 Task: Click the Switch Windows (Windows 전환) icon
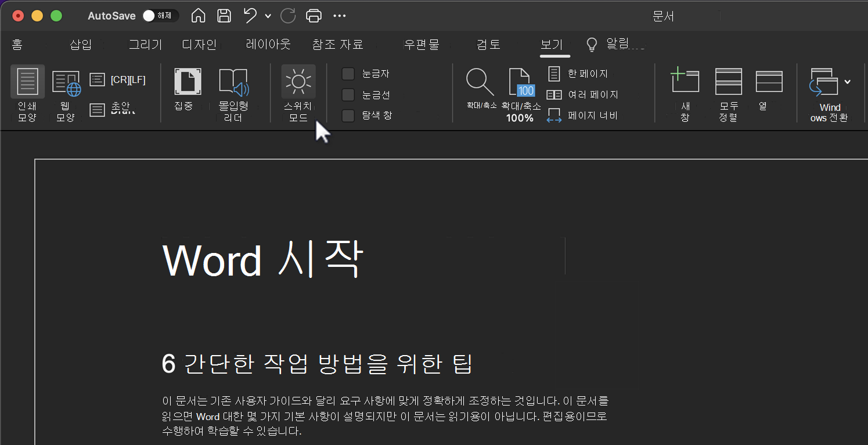pos(824,82)
